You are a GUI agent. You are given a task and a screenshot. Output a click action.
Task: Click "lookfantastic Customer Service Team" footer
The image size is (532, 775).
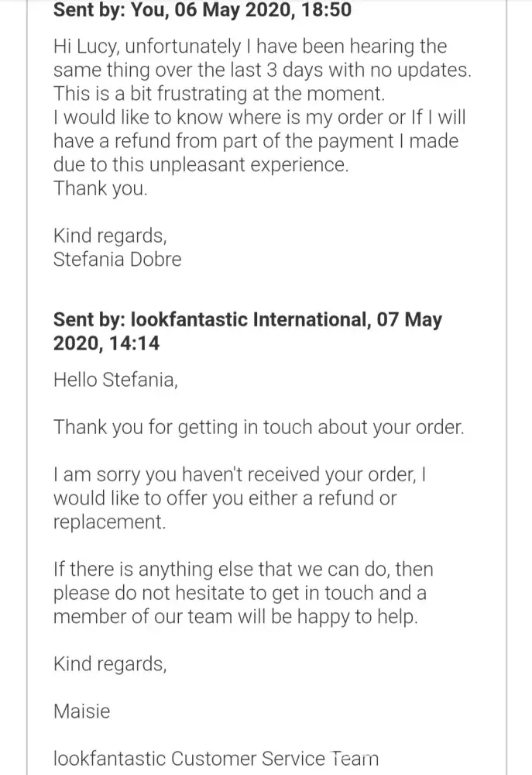[216, 759]
